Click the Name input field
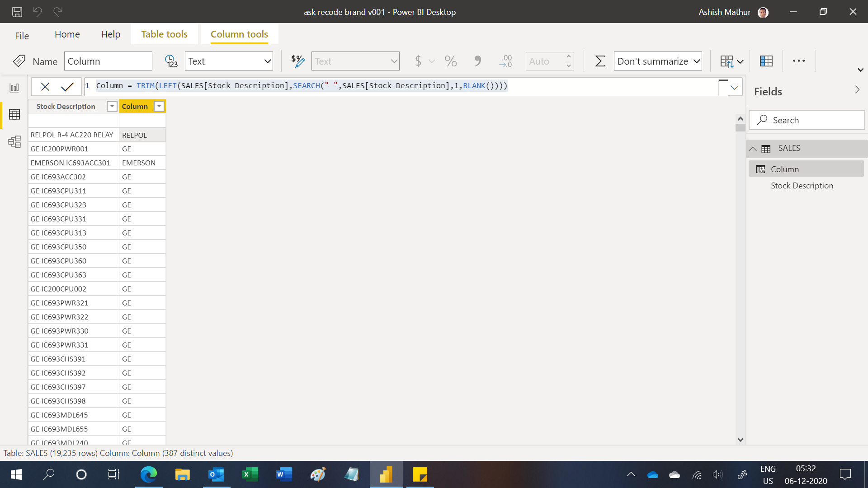868x488 pixels. click(108, 61)
